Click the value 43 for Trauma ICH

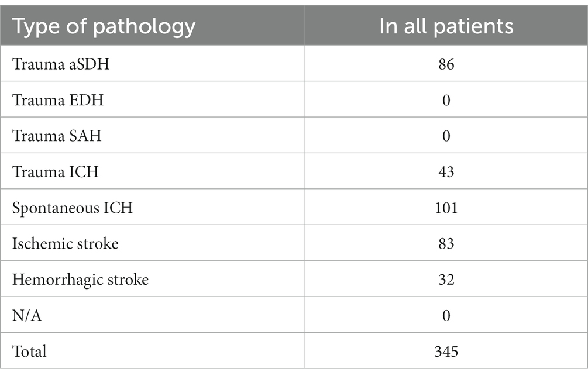coord(446,172)
